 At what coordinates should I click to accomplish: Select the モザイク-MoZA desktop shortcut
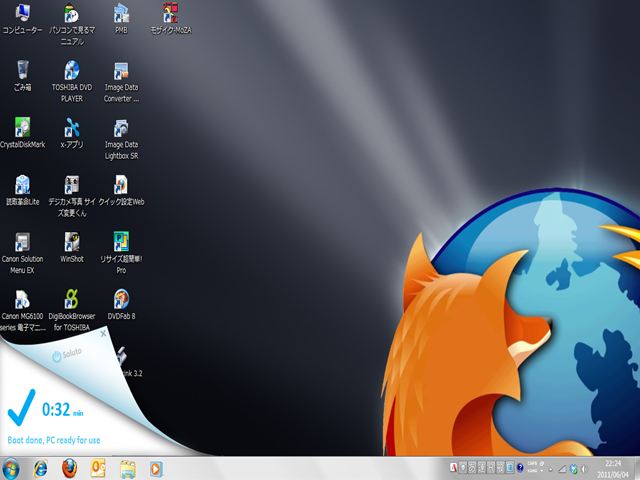tap(171, 19)
